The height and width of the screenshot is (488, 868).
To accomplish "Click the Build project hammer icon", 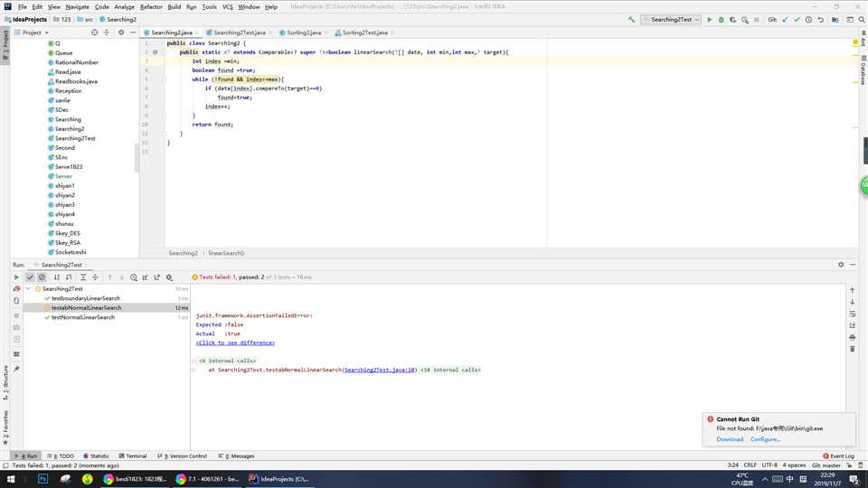I will tap(632, 19).
